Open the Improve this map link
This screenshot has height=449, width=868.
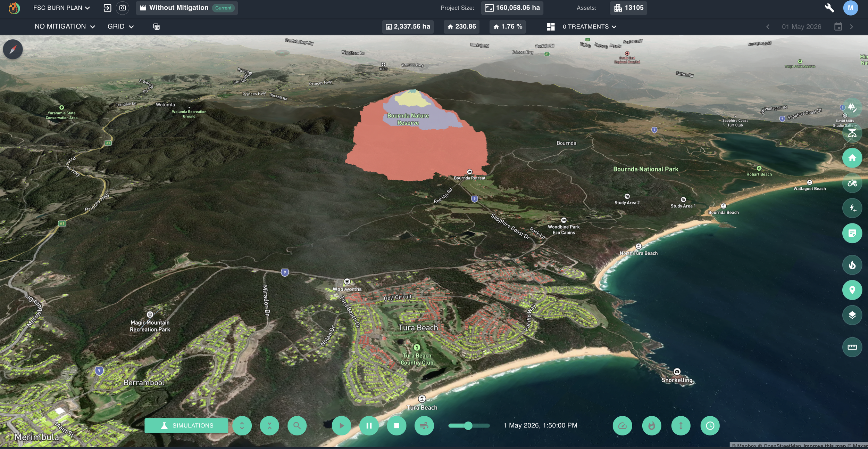(x=825, y=446)
